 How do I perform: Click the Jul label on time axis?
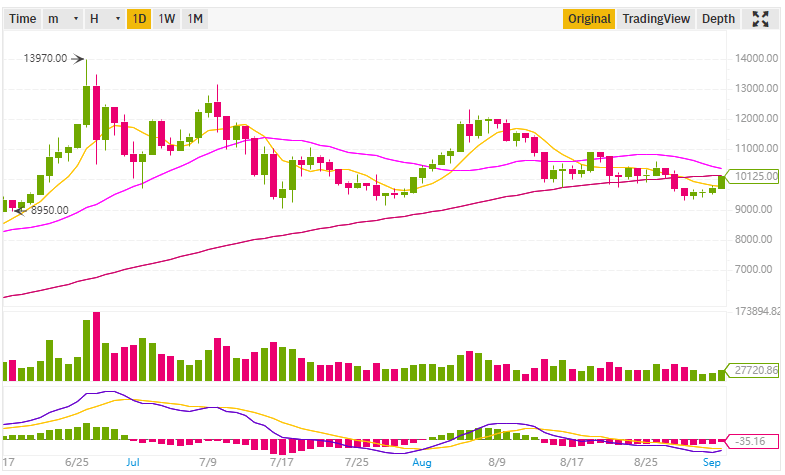(133, 464)
